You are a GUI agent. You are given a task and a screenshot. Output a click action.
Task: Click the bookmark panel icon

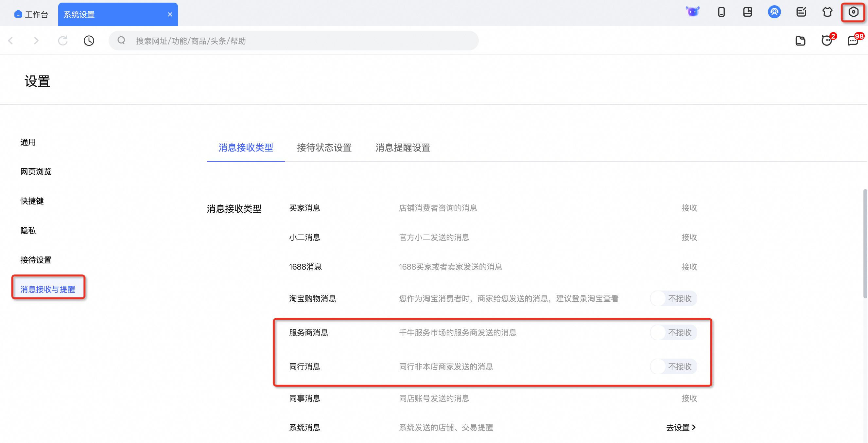[748, 12]
